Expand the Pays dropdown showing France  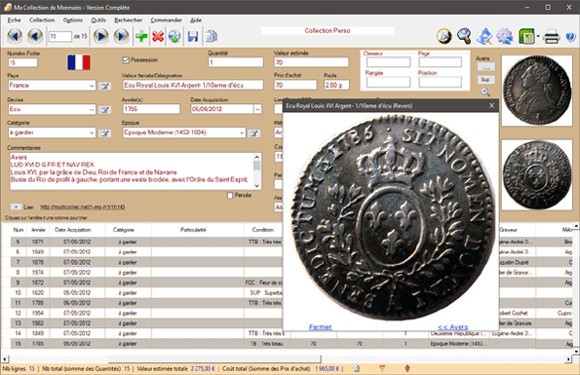click(x=92, y=85)
